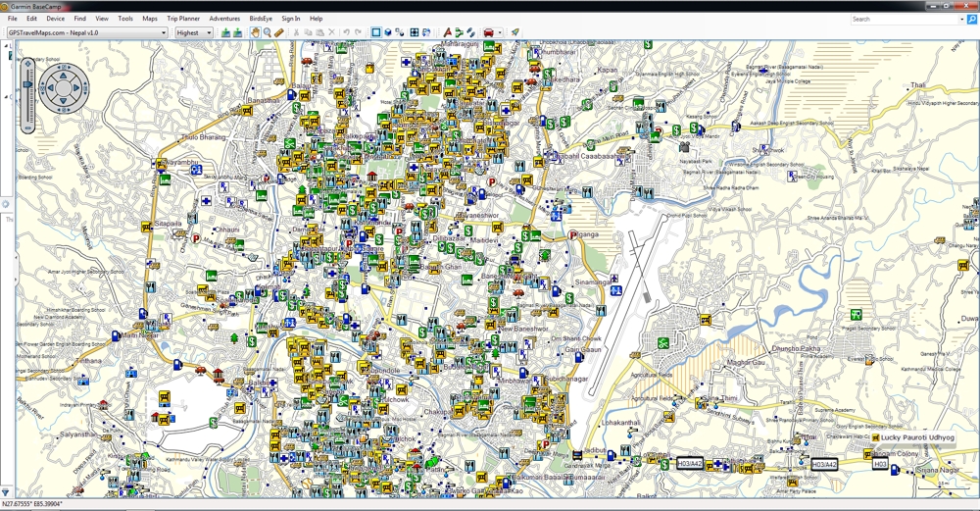
Task: Open the Device menu
Action: point(56,19)
